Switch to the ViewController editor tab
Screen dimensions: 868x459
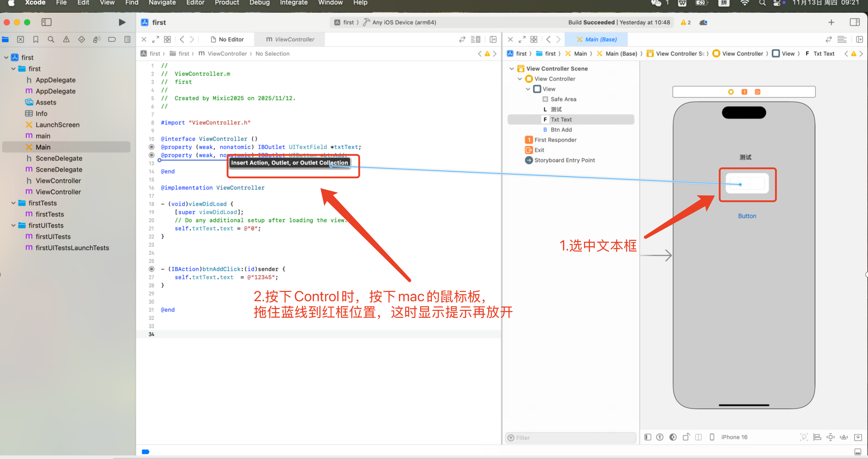tap(290, 39)
